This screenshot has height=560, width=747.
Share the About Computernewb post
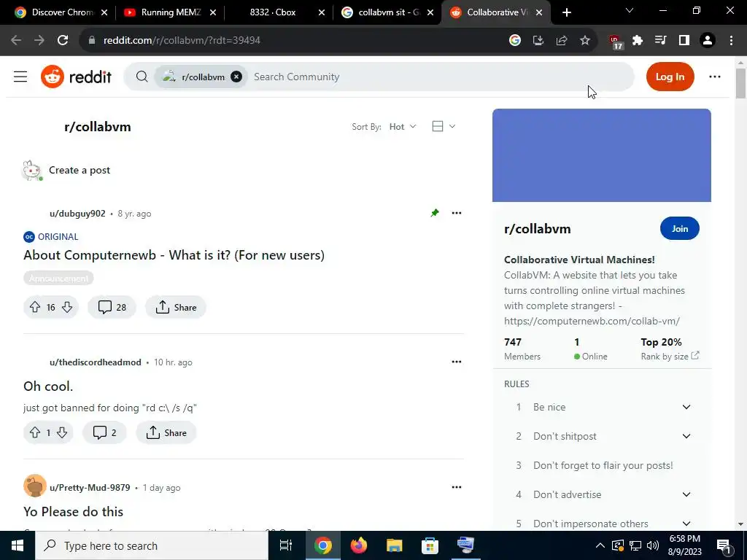[x=176, y=307]
